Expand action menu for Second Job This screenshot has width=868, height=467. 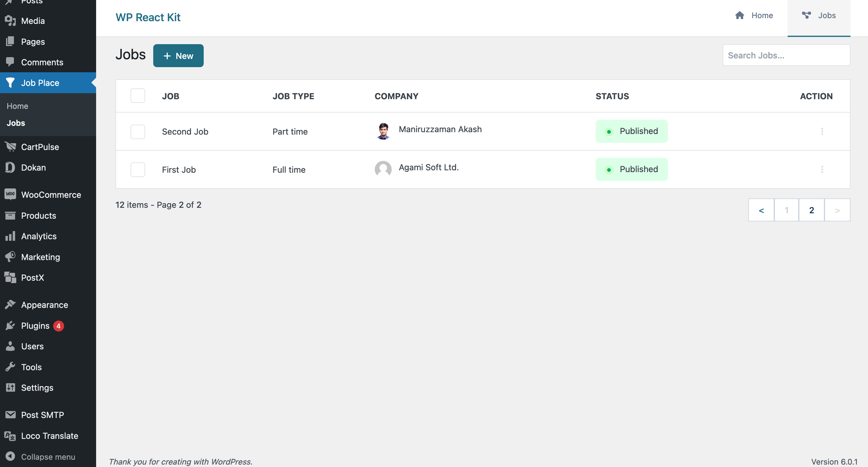[x=822, y=131]
